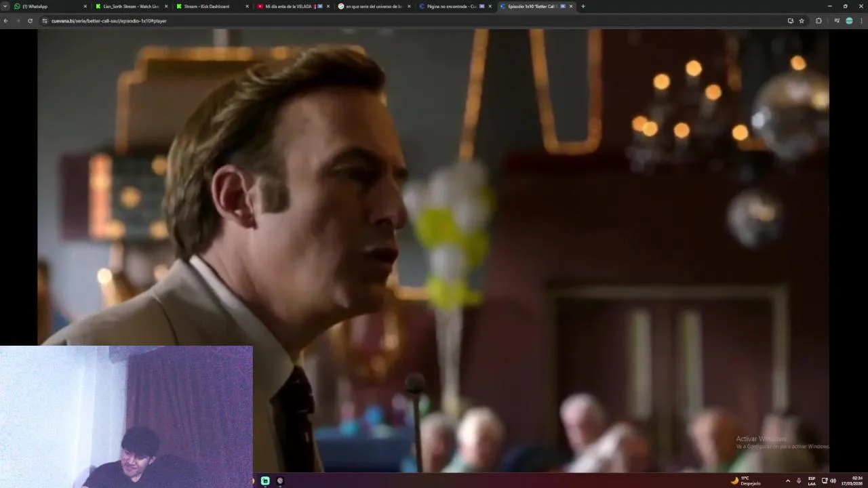Open the browser extensions menu
Viewport: 868px width, 488px height.
[818, 21]
